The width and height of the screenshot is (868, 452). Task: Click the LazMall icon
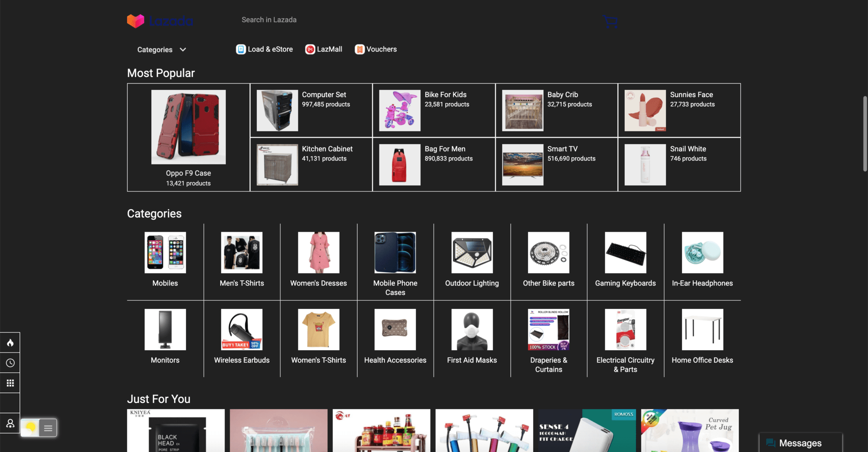pyautogui.click(x=310, y=49)
